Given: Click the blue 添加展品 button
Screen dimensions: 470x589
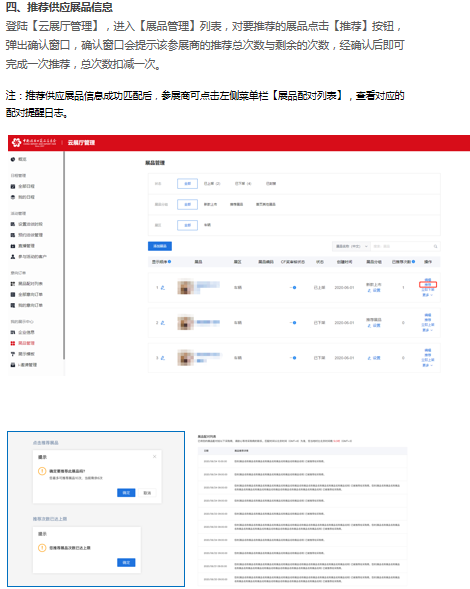Looking at the screenshot, I should (x=160, y=246).
